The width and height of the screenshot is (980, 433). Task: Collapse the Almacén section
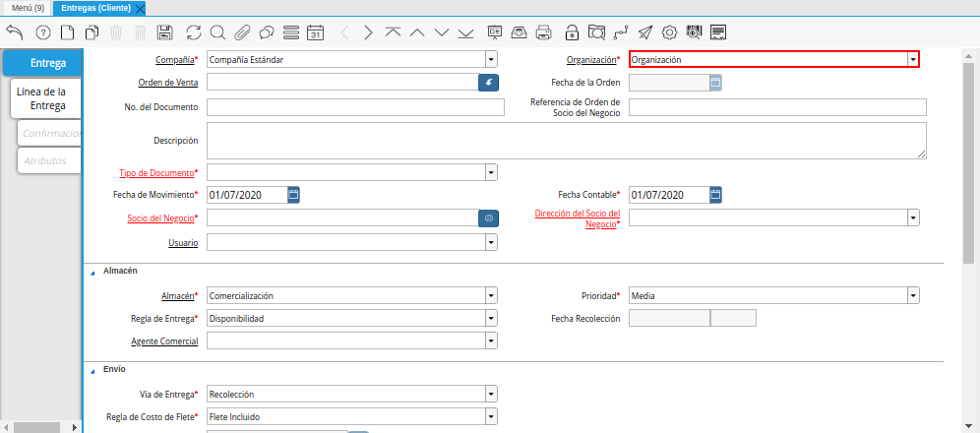(x=92, y=271)
